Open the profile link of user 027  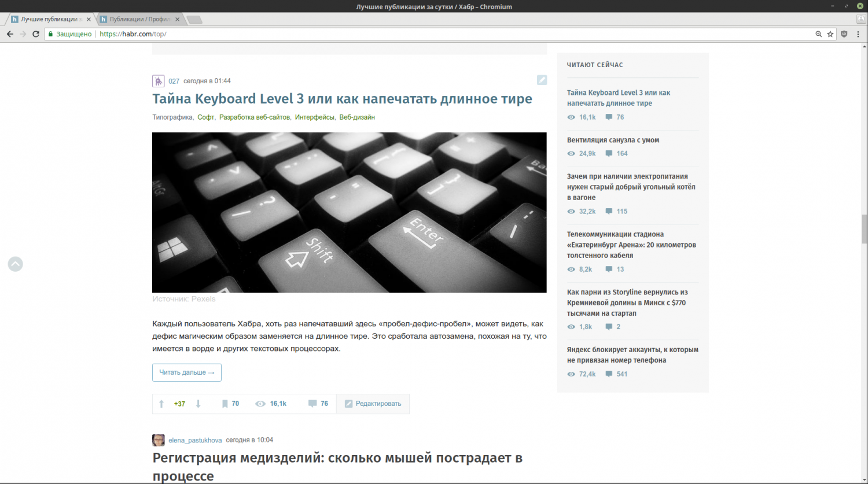(x=174, y=82)
